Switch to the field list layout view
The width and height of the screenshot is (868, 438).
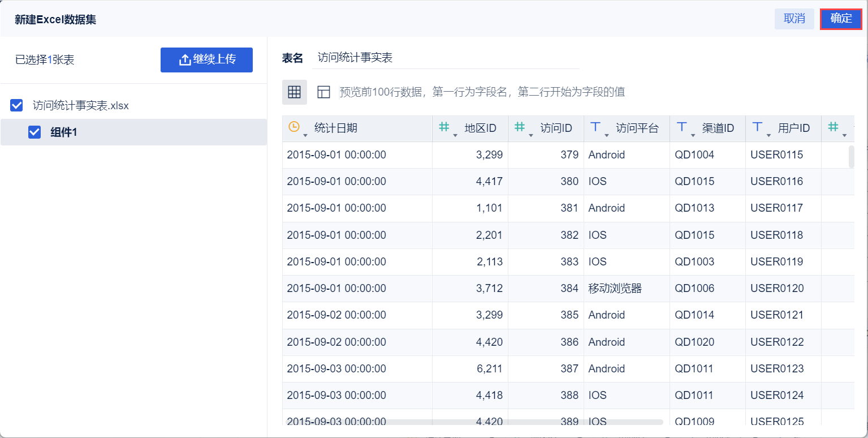coord(323,92)
